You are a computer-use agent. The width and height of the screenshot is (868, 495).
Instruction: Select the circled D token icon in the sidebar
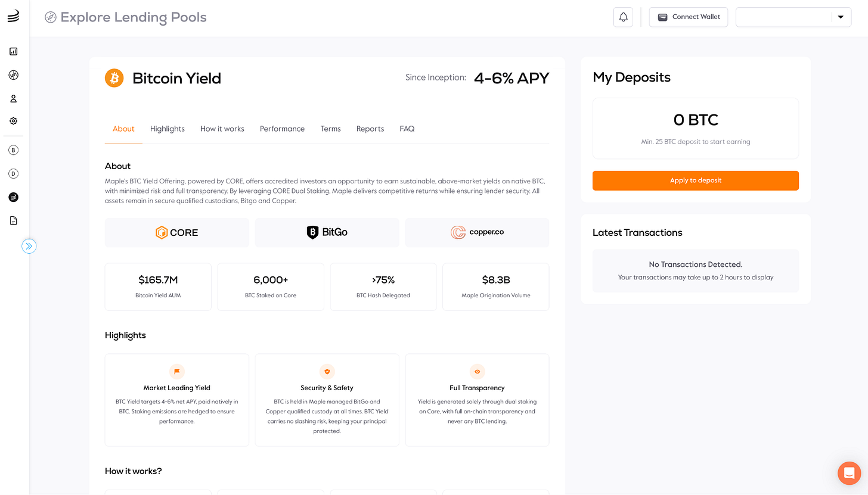coord(13,173)
